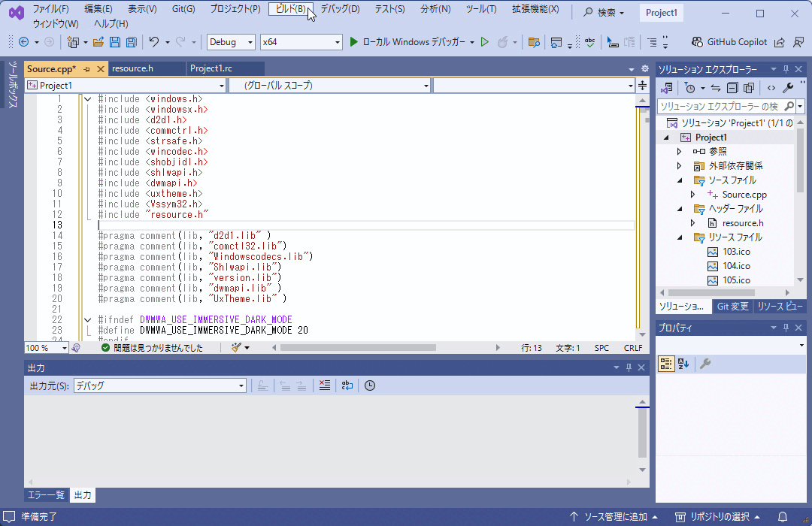
Task: Pin the Source.cpp tab
Action: tap(87, 69)
